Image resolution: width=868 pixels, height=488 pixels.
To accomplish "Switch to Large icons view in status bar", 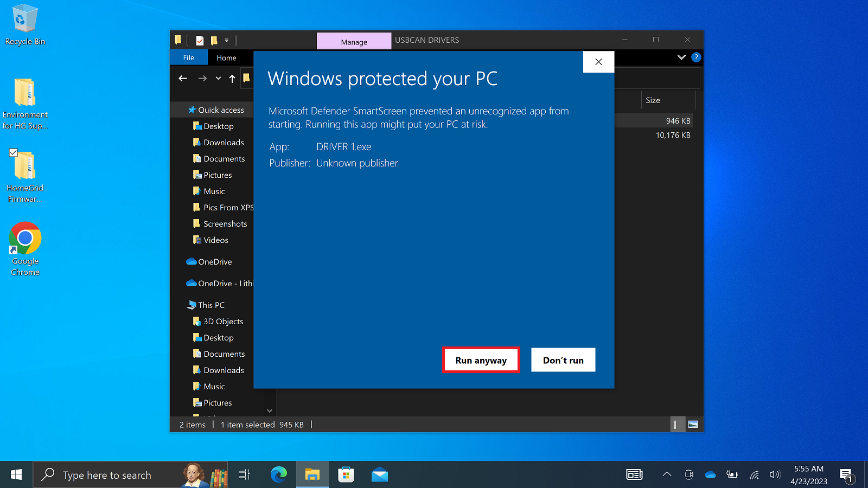I will pyautogui.click(x=693, y=425).
